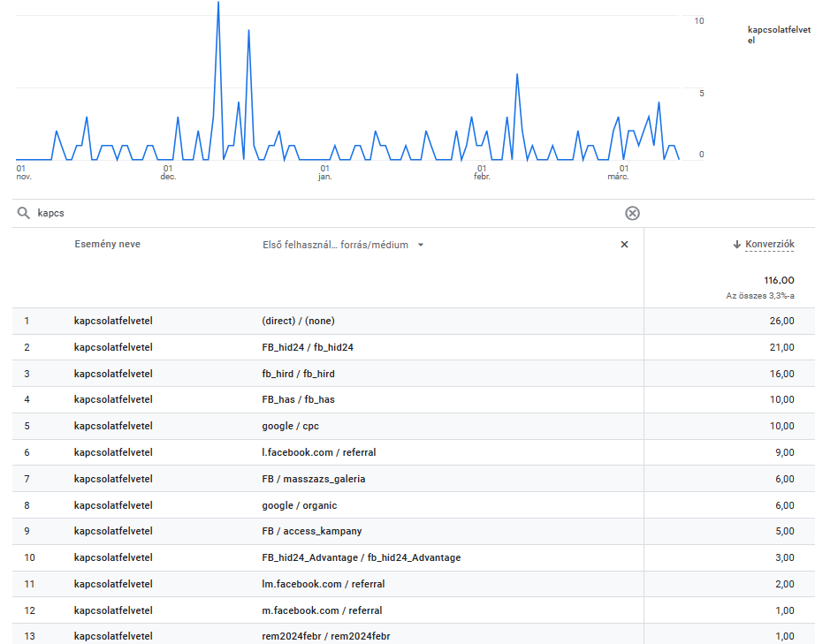Select the kapcsolatfelvetel event in row 1
The width and height of the screenshot is (815, 644).
click(113, 321)
